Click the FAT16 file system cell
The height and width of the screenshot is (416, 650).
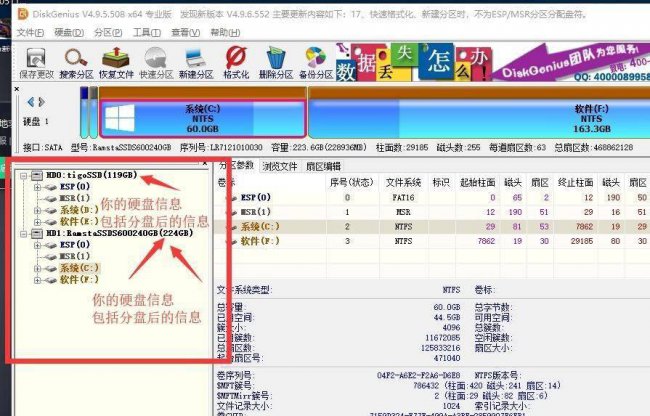tap(403, 198)
